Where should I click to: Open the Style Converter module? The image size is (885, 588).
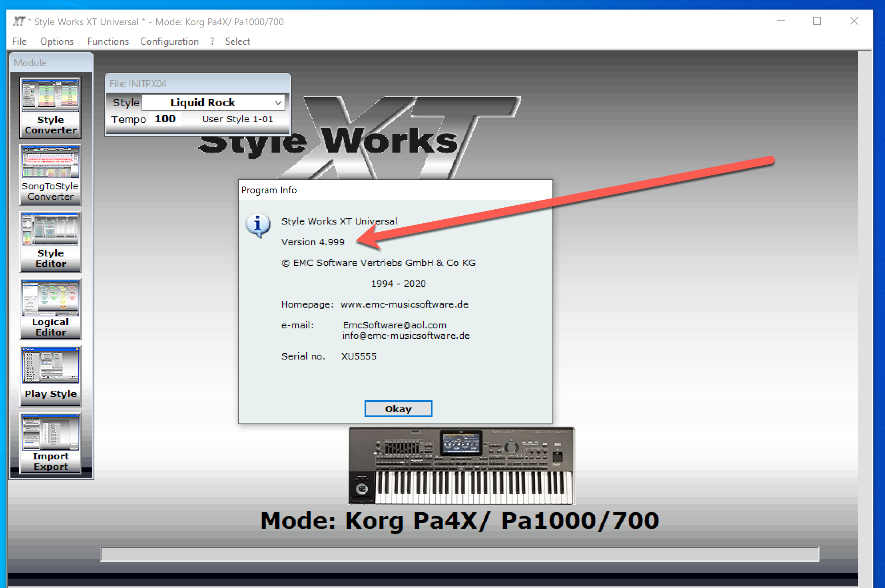(50, 108)
